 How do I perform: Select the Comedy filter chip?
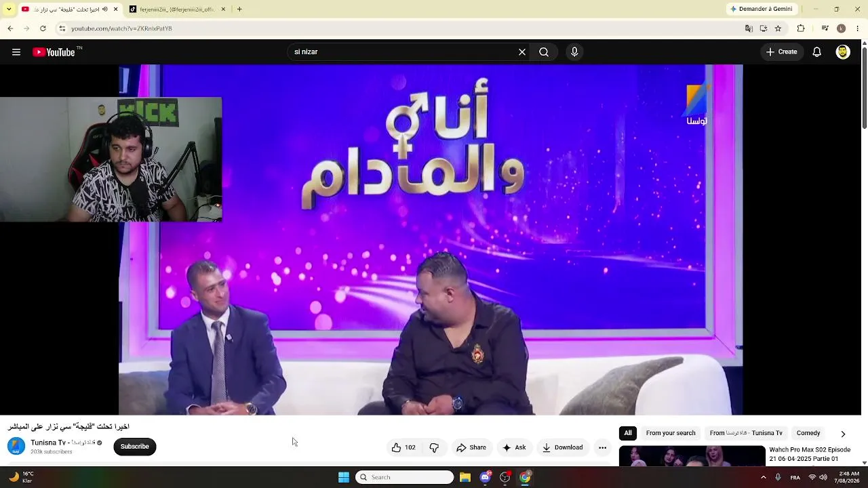[808, 433]
